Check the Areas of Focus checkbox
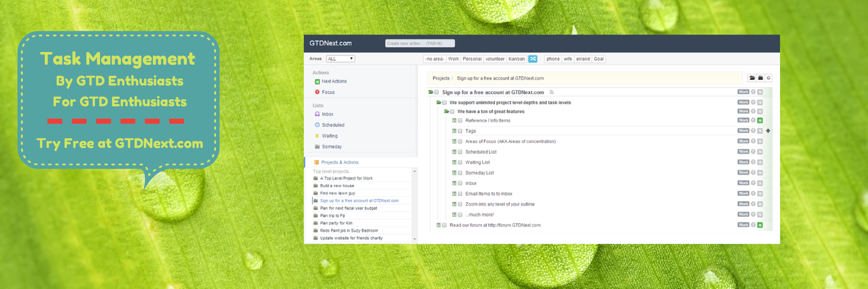 [461, 142]
